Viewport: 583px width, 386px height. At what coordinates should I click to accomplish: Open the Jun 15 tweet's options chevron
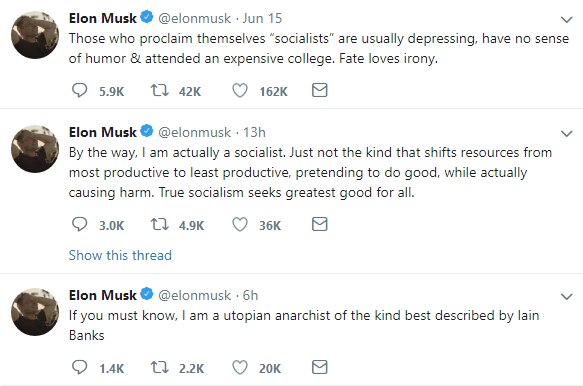566,19
